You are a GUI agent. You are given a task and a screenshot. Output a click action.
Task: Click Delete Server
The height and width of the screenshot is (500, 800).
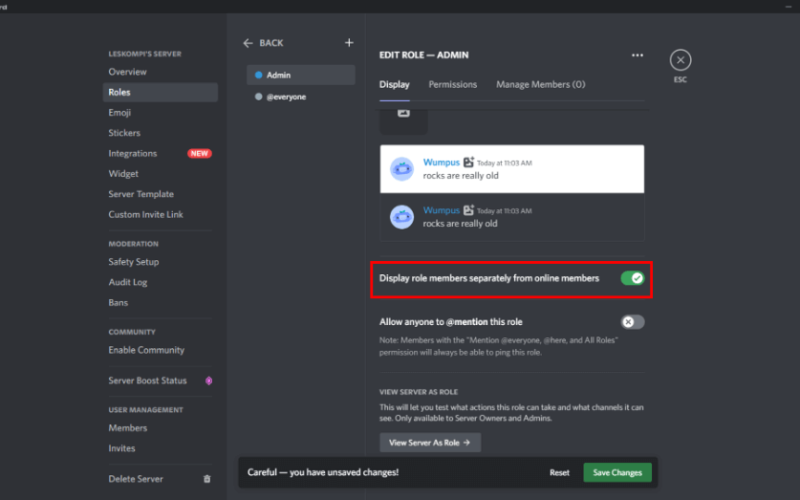click(136, 479)
